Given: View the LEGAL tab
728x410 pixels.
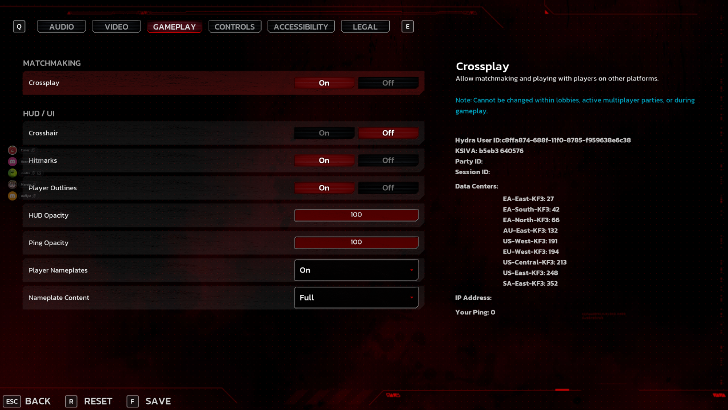Looking at the screenshot, I should (365, 27).
